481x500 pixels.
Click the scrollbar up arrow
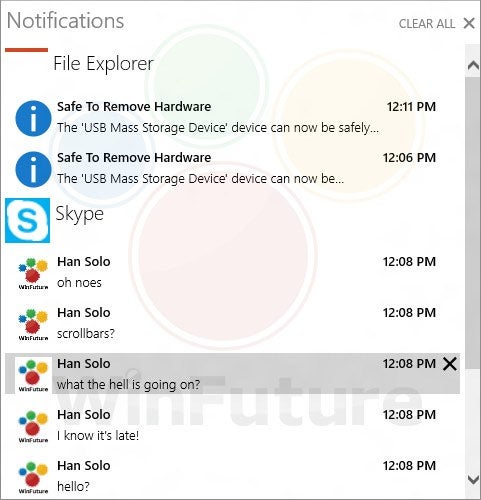(473, 65)
